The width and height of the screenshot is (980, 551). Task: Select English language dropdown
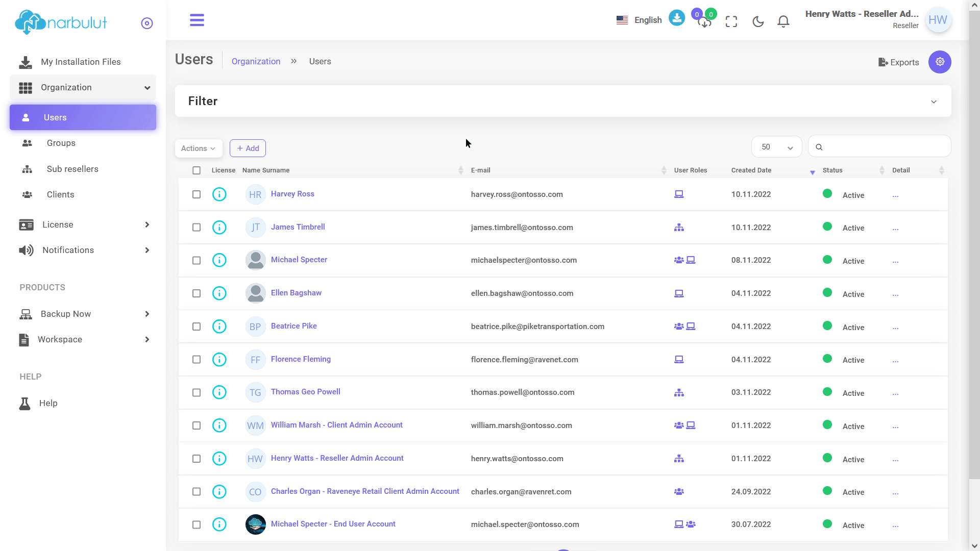639,20
